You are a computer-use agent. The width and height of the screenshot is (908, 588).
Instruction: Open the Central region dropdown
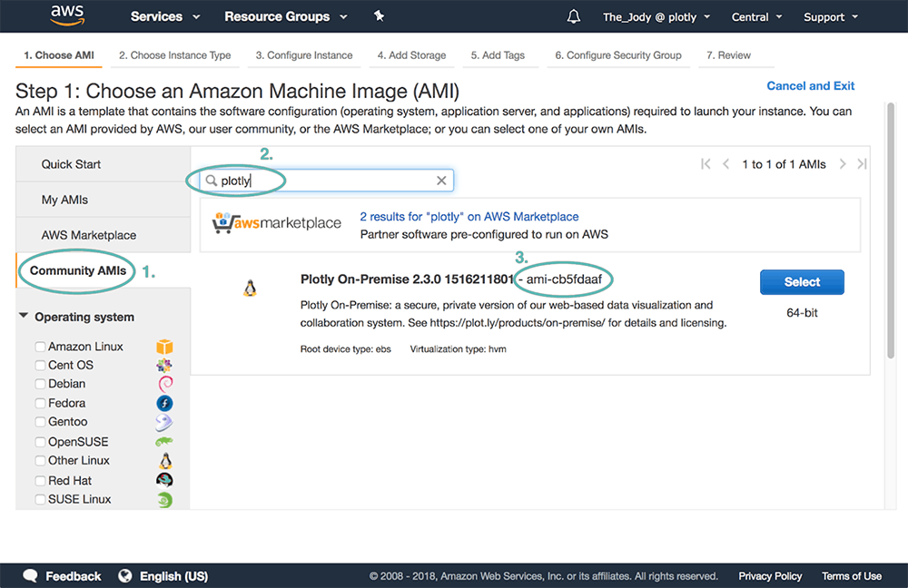coord(756,17)
